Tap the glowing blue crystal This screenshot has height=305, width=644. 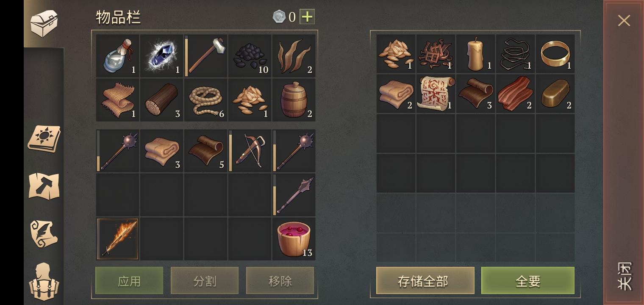[162, 55]
